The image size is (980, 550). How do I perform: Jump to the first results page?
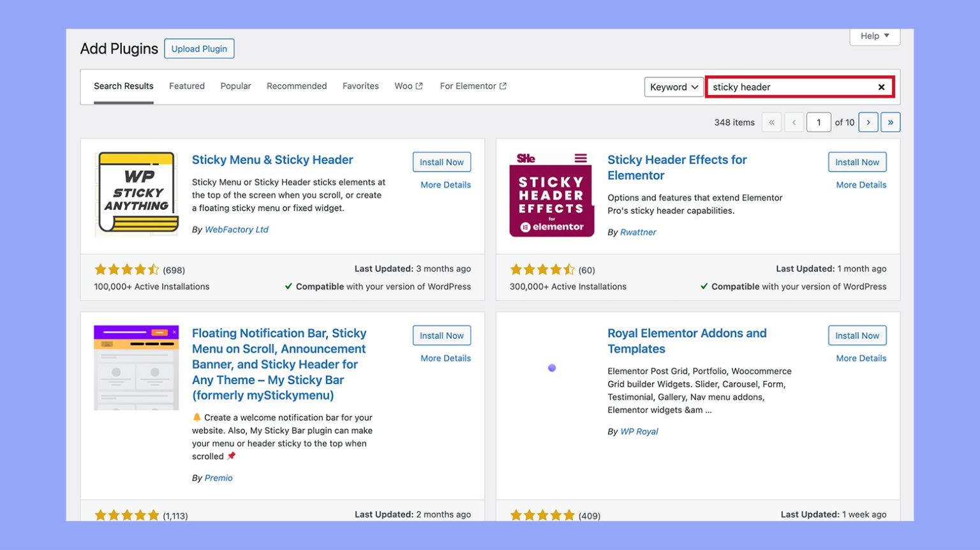771,122
